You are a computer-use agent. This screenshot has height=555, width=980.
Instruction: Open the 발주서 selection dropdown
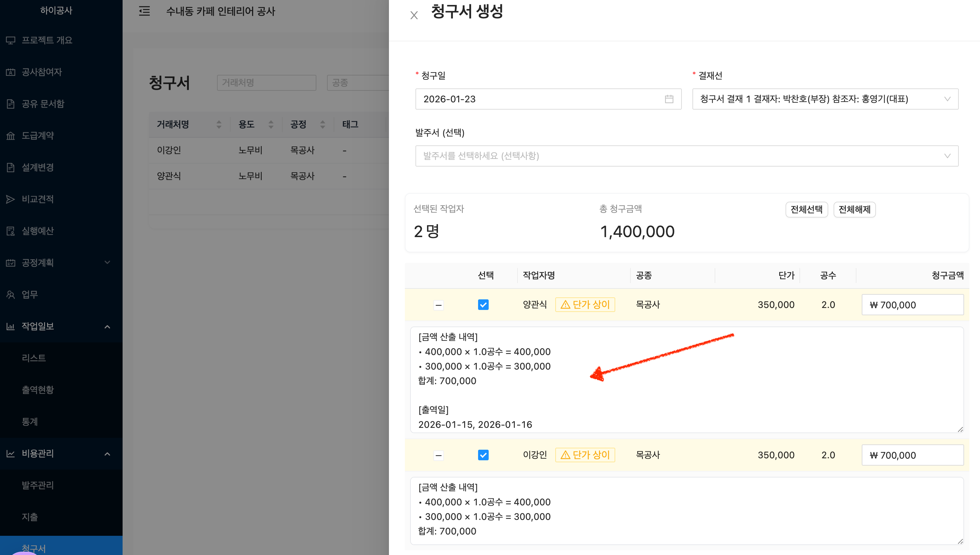pos(686,156)
